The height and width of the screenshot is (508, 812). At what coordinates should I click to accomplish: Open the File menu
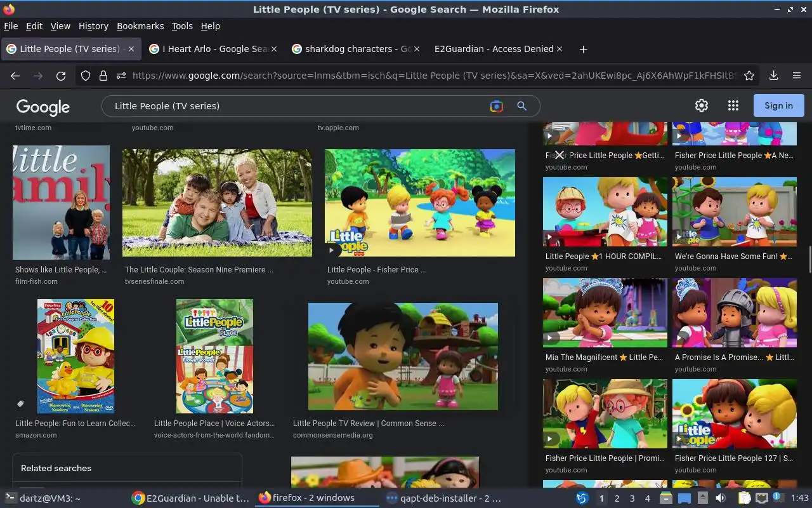pos(11,26)
